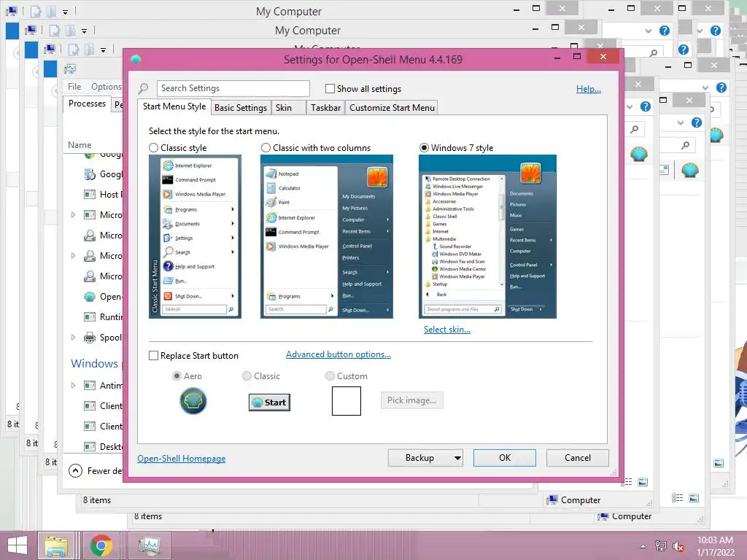
Task: Focus the Search Settings input field
Action: [x=233, y=88]
